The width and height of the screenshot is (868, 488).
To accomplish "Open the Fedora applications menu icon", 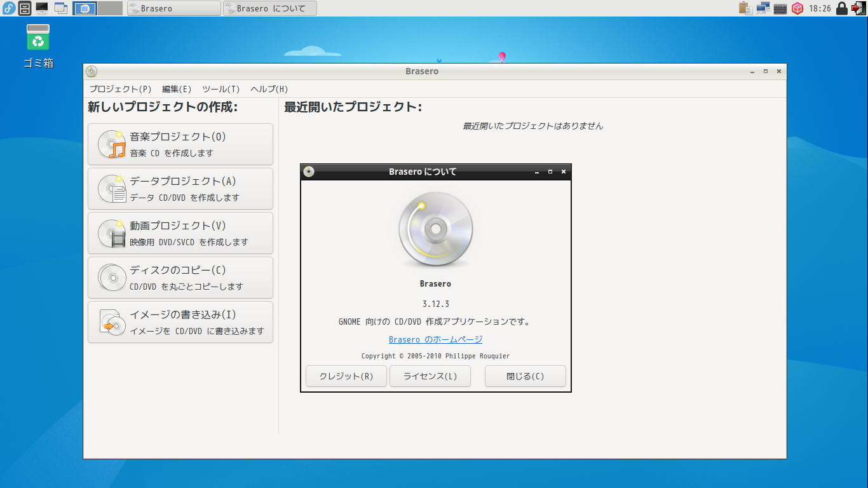I will [x=9, y=8].
